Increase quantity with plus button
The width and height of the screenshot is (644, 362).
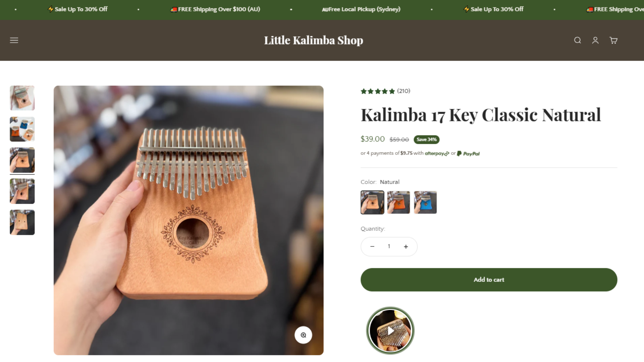406,246
